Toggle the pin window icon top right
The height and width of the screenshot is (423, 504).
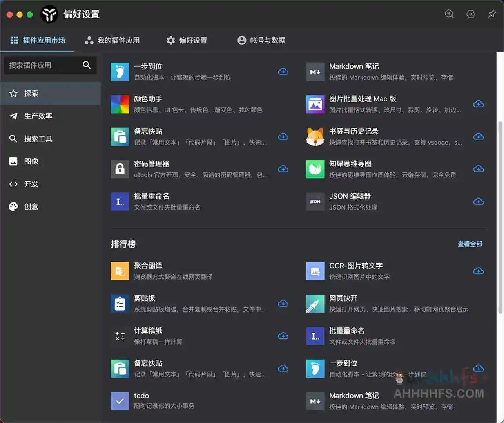click(492, 14)
